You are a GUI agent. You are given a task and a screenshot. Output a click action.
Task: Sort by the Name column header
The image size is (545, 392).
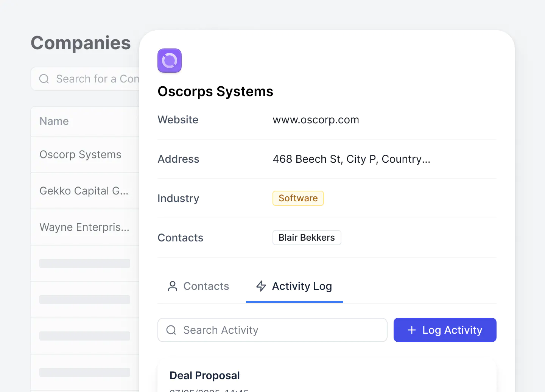point(54,121)
